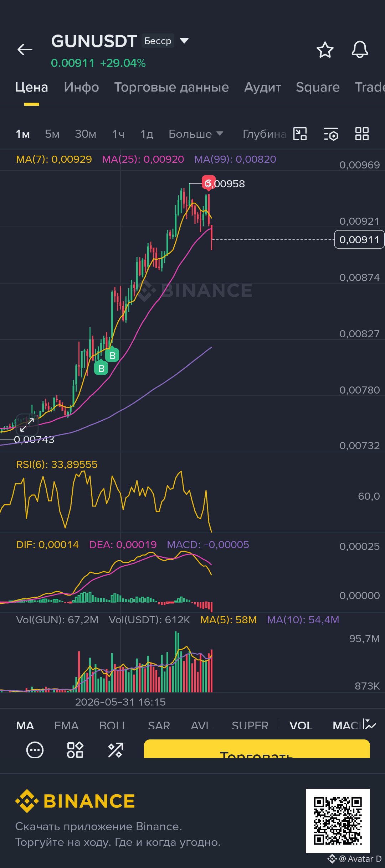385x868 pixels.
Task: Open the Square tab
Action: pos(318,87)
